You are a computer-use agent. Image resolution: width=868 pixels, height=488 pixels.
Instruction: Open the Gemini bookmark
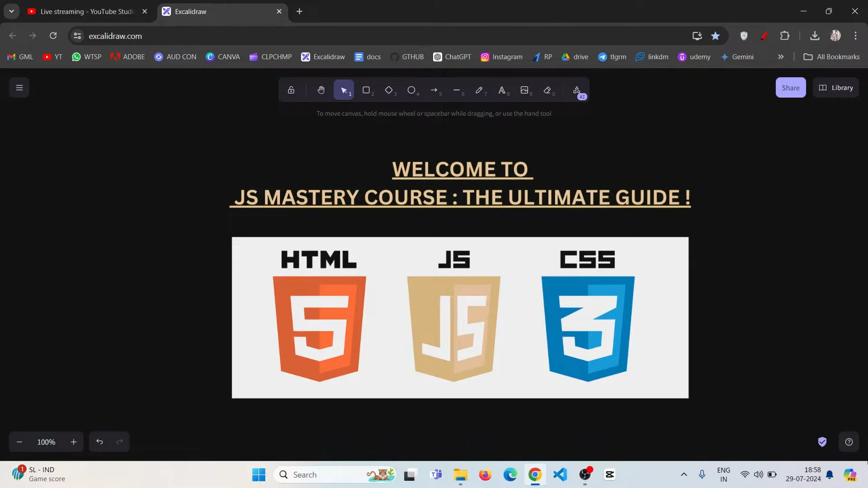(737, 57)
